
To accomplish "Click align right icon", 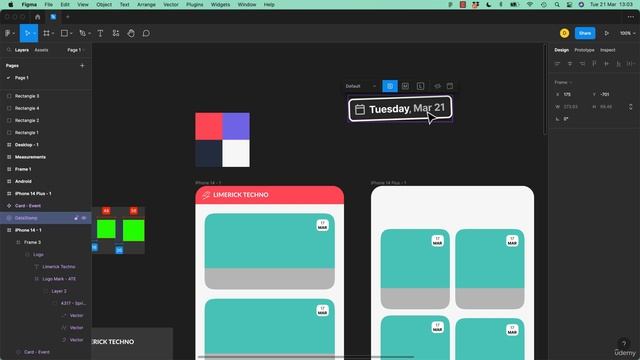I will (582, 64).
